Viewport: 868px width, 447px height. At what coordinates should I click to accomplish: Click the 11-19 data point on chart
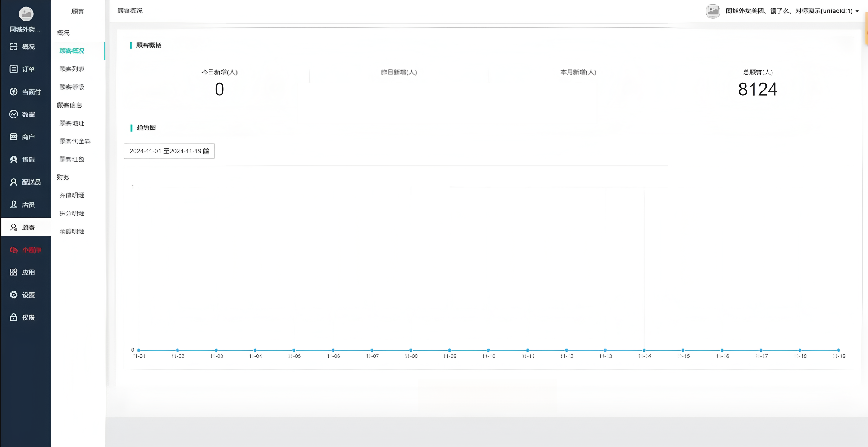pyautogui.click(x=838, y=350)
